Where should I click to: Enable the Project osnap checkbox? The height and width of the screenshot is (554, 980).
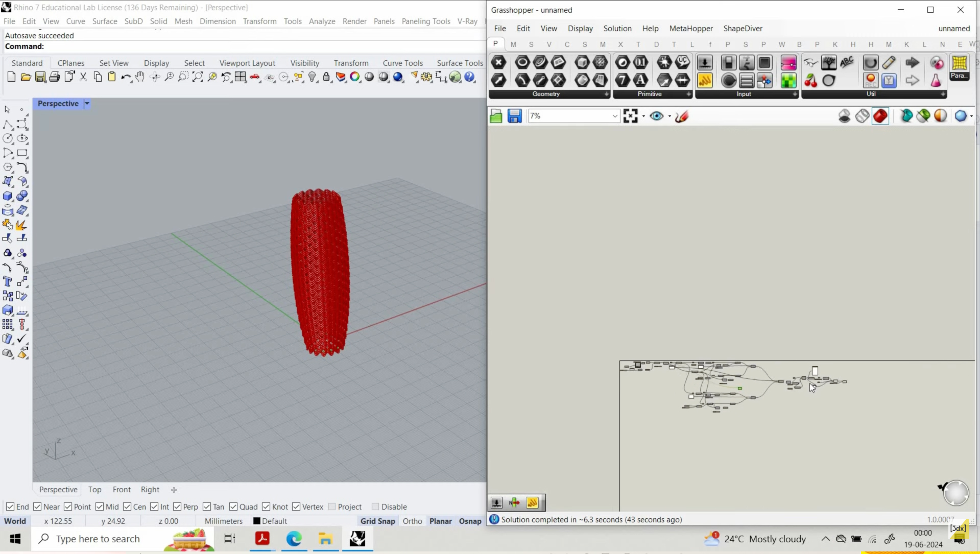(332, 507)
